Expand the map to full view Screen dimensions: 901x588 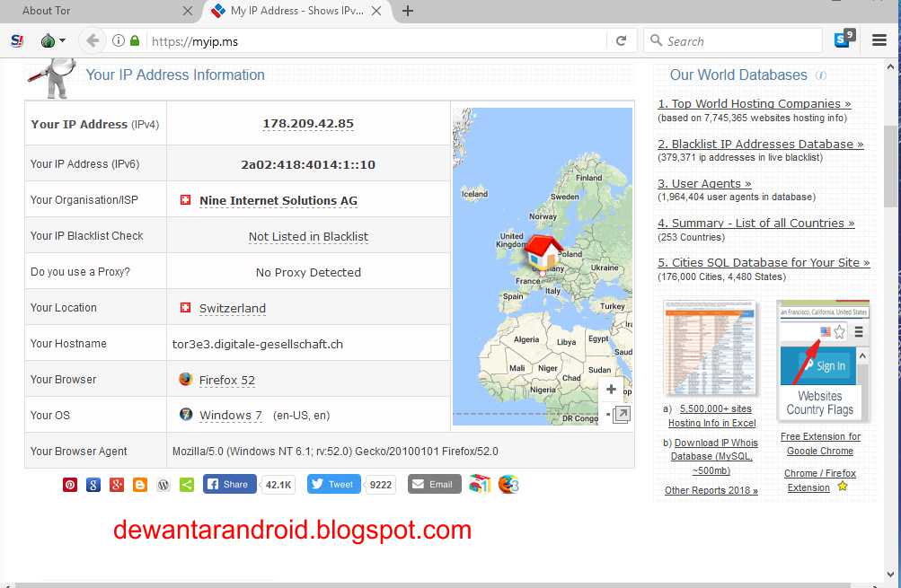click(x=621, y=414)
